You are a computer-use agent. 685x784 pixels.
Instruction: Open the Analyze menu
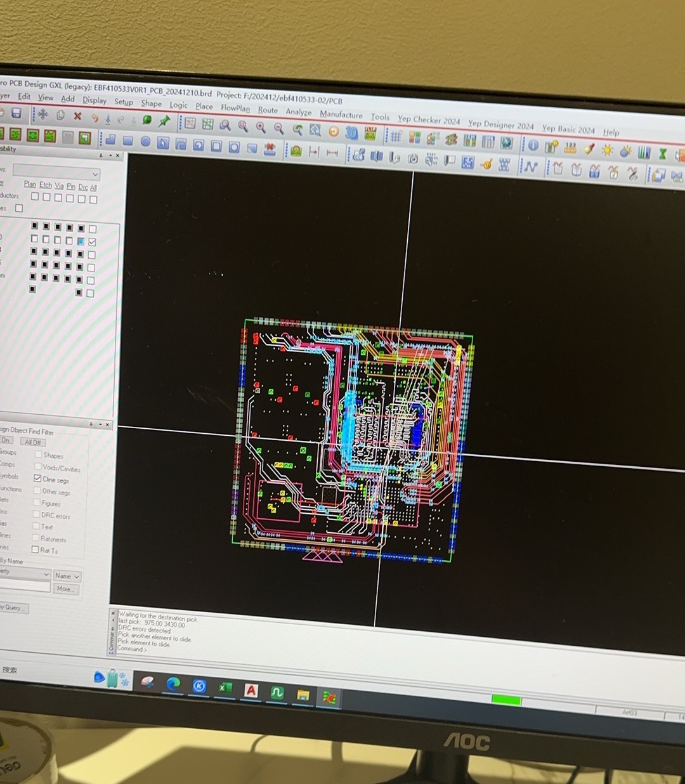pos(299,112)
